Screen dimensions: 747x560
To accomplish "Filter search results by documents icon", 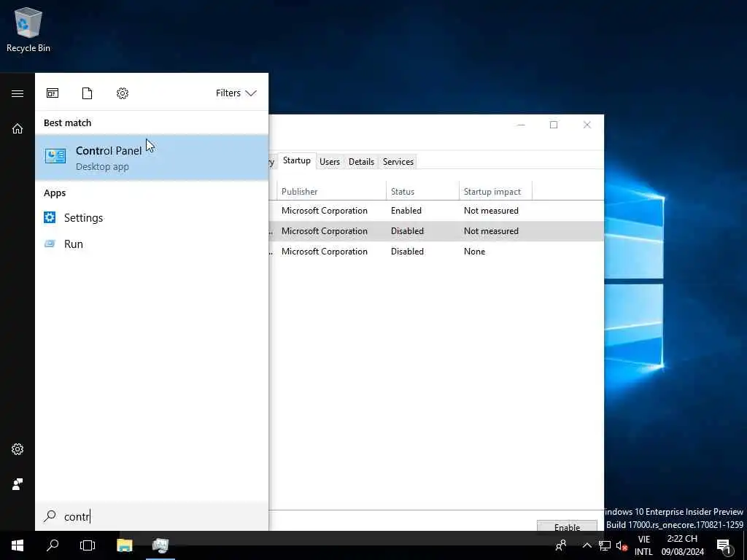I will pos(88,93).
